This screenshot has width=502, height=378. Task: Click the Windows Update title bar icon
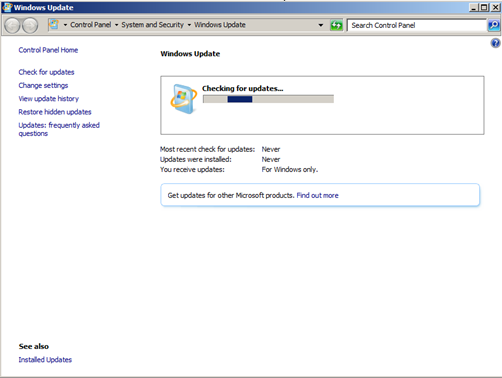(7, 7)
